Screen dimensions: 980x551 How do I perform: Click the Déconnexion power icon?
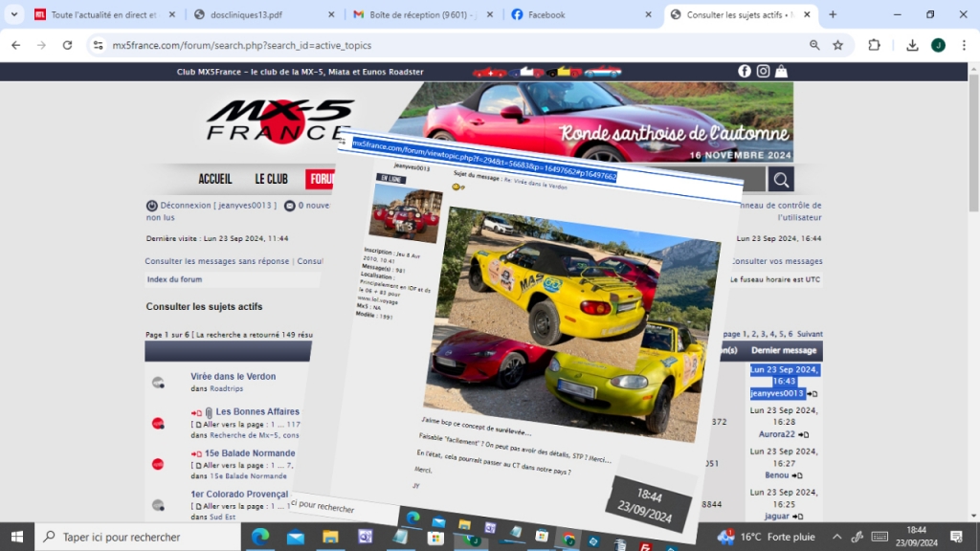tap(152, 206)
